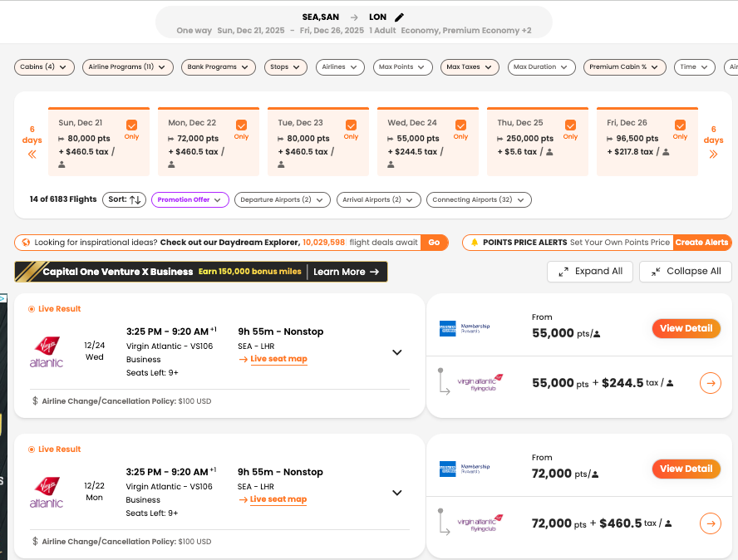Click the globe icon in the Daydream Explorer banner
This screenshot has width=738, height=560.
tap(26, 243)
